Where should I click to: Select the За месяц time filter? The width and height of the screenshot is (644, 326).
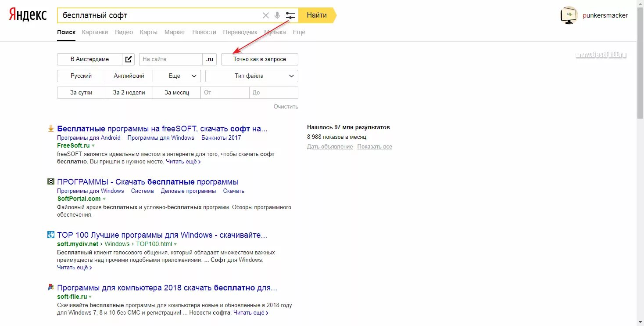click(x=177, y=93)
